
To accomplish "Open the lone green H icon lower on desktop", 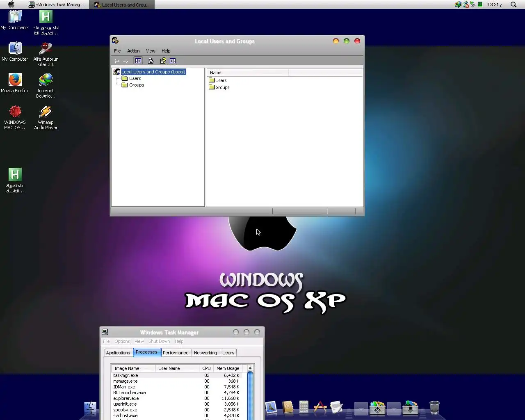I will click(x=15, y=180).
